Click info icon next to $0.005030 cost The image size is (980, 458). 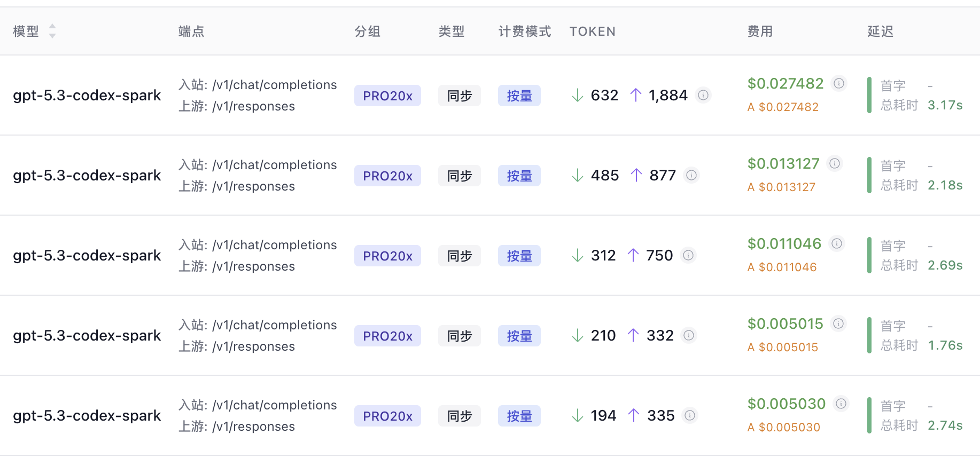841,404
